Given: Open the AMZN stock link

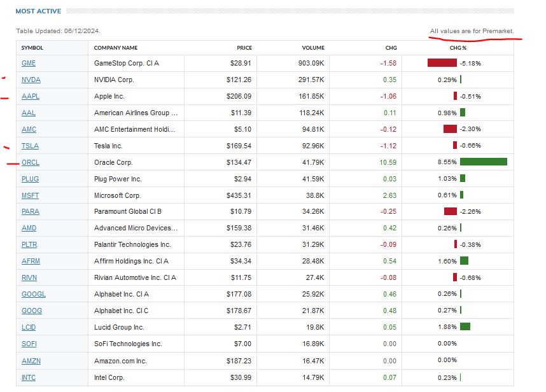Looking at the screenshot, I should coord(31,360).
